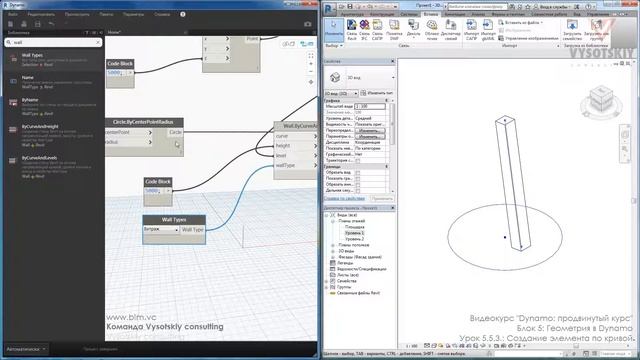The height and width of the screenshot is (360, 640).
Task: Toggle the fourth checkbox under Extents section
Action: click(358, 191)
